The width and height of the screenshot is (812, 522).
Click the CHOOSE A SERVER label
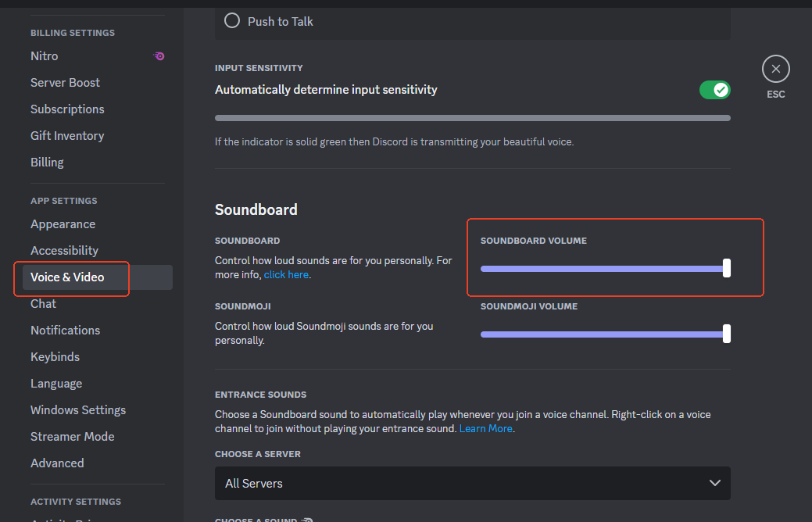coord(257,454)
